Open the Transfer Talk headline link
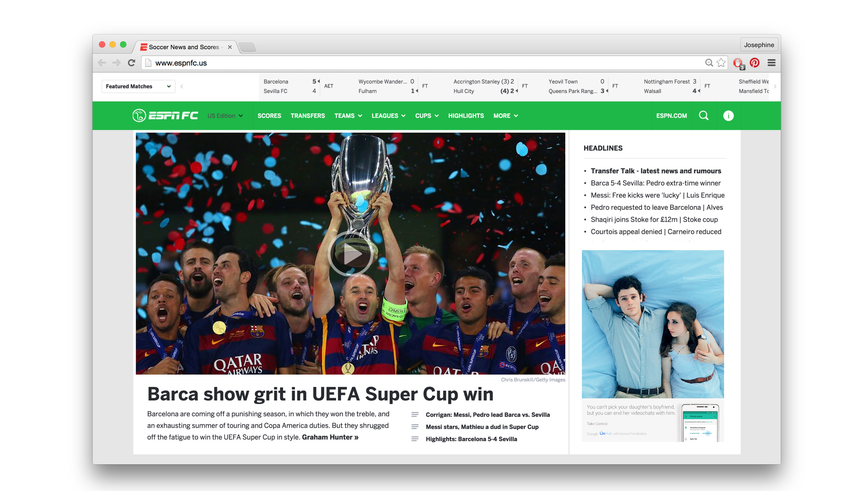 click(656, 171)
